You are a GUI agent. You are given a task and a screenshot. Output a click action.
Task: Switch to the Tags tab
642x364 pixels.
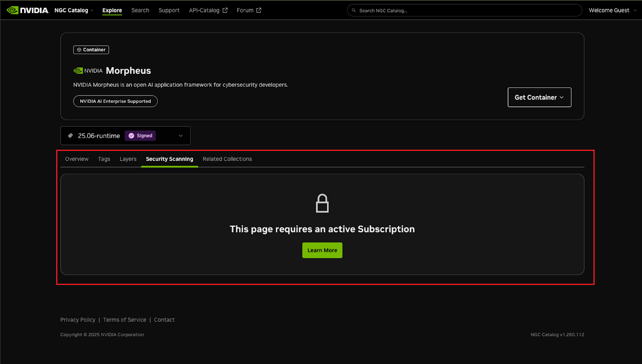[104, 159]
